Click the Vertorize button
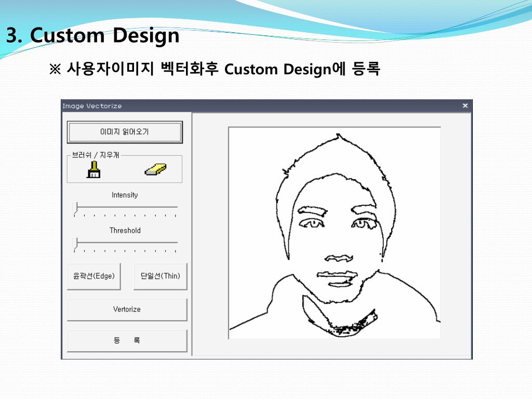The width and height of the screenshot is (532, 399). tap(127, 310)
